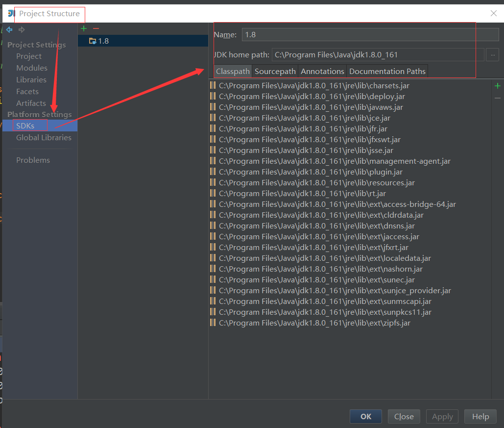Select the jfxrt.jar classpath entry
The width and height of the screenshot is (504, 428).
pyautogui.click(x=313, y=248)
